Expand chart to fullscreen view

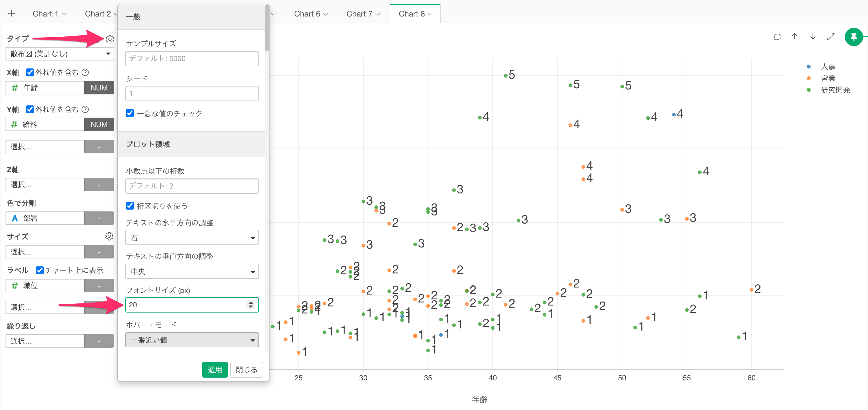831,37
